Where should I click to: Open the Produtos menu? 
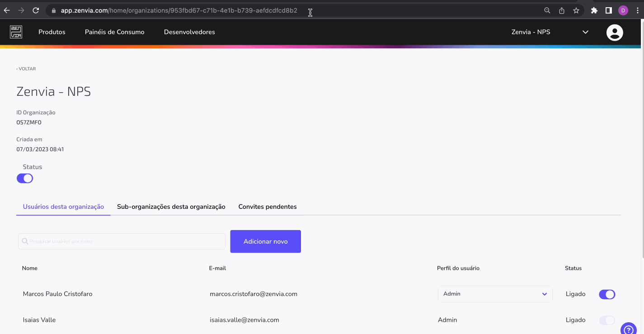52,32
